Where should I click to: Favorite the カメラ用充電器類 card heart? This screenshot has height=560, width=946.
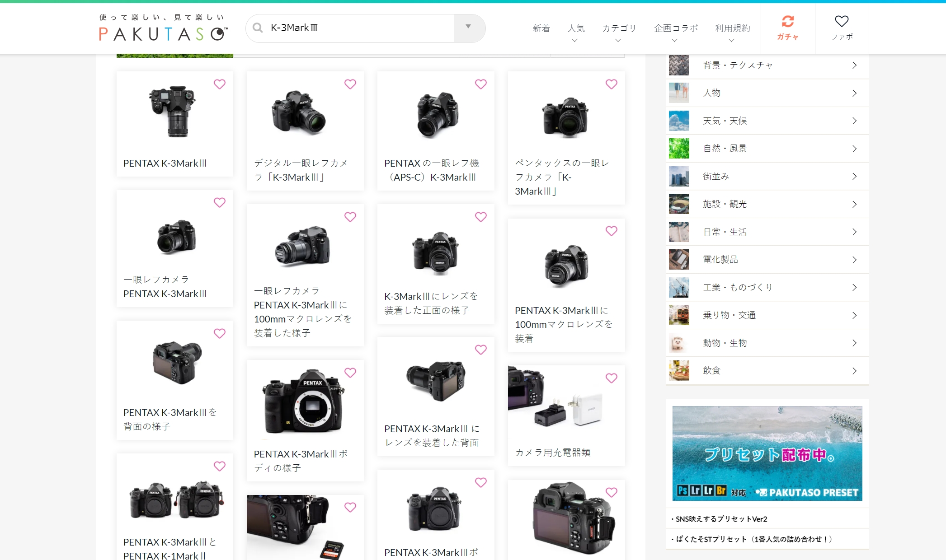point(612,378)
